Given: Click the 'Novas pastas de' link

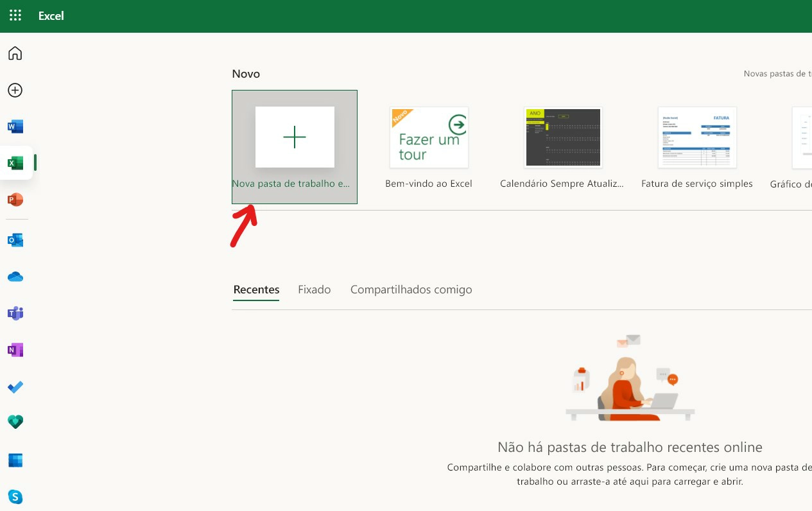Looking at the screenshot, I should click(777, 74).
